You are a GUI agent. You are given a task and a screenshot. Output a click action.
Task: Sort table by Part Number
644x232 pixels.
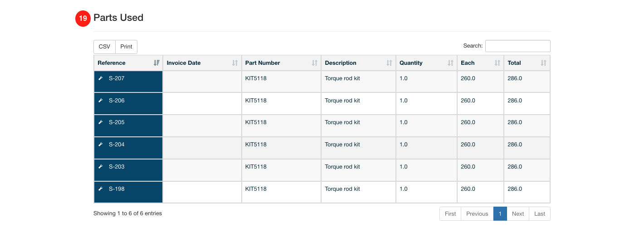(281, 63)
